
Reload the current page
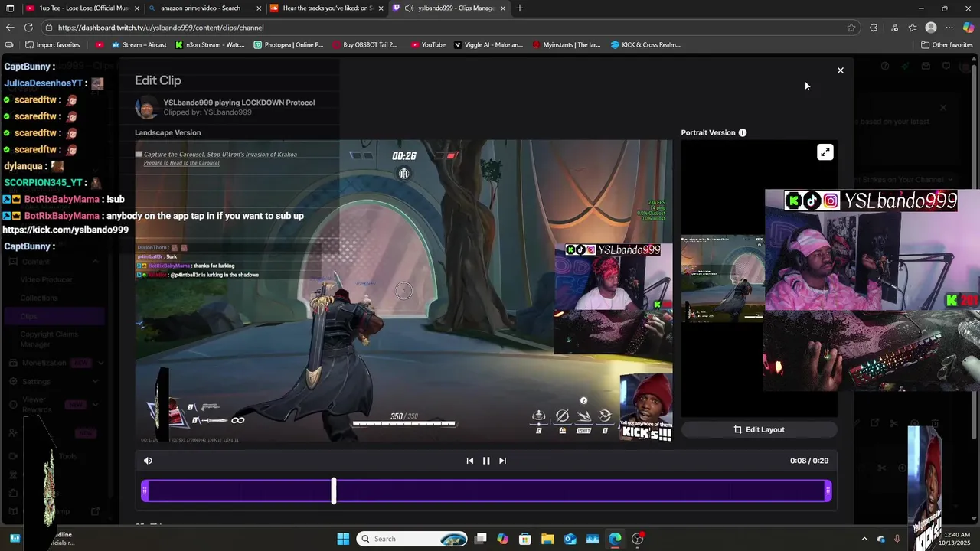30,28
